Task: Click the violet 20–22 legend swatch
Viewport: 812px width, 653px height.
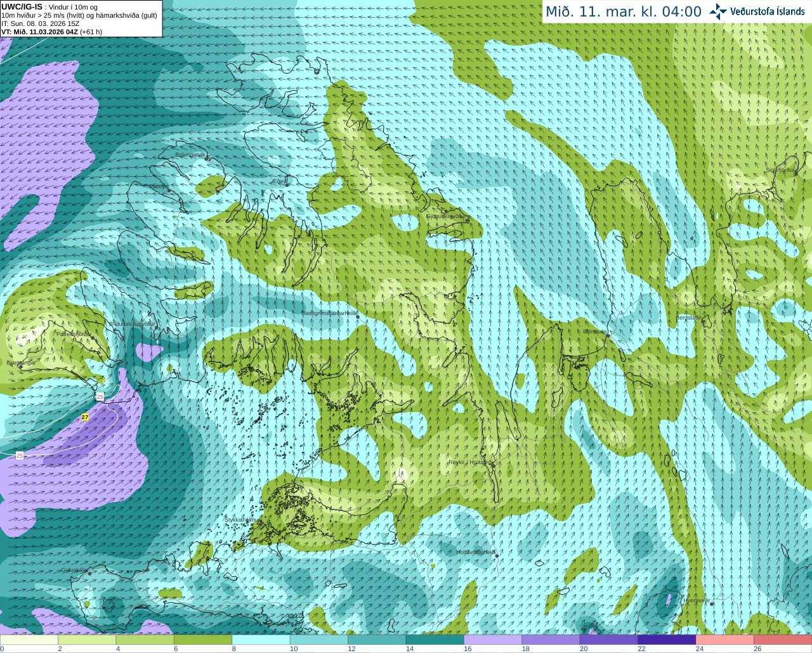Action: (609, 640)
